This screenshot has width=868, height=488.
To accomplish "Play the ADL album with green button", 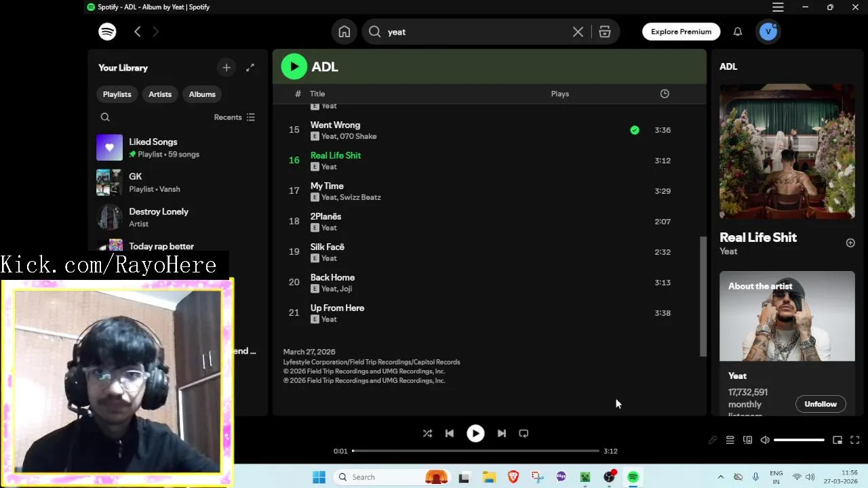I will coord(294,66).
